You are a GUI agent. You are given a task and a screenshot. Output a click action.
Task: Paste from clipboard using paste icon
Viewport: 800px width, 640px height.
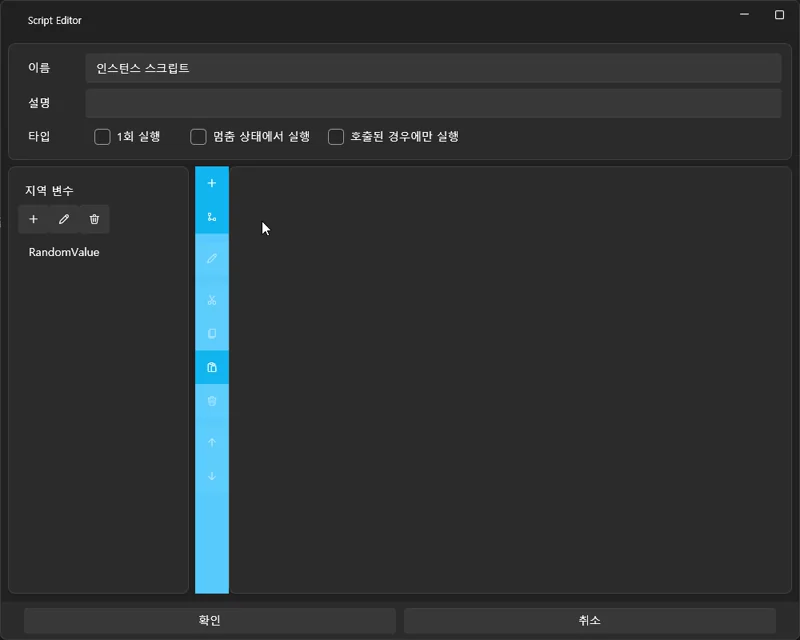point(211,366)
